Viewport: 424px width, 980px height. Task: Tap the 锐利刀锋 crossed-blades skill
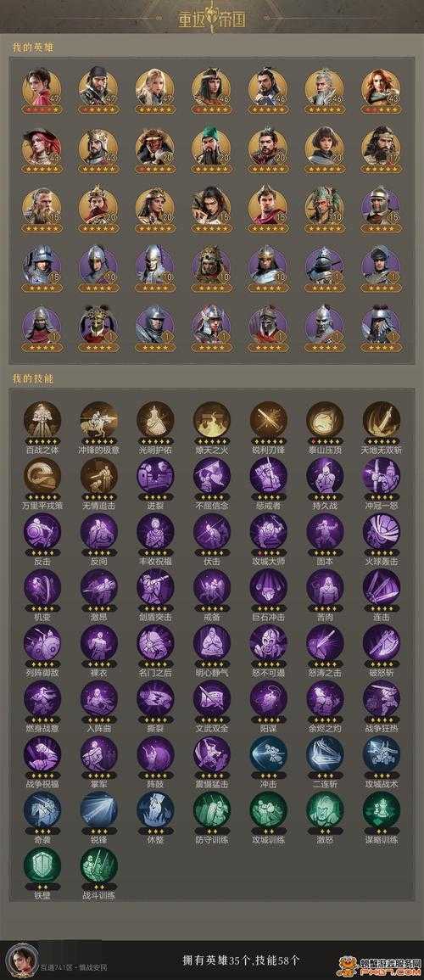click(x=269, y=419)
